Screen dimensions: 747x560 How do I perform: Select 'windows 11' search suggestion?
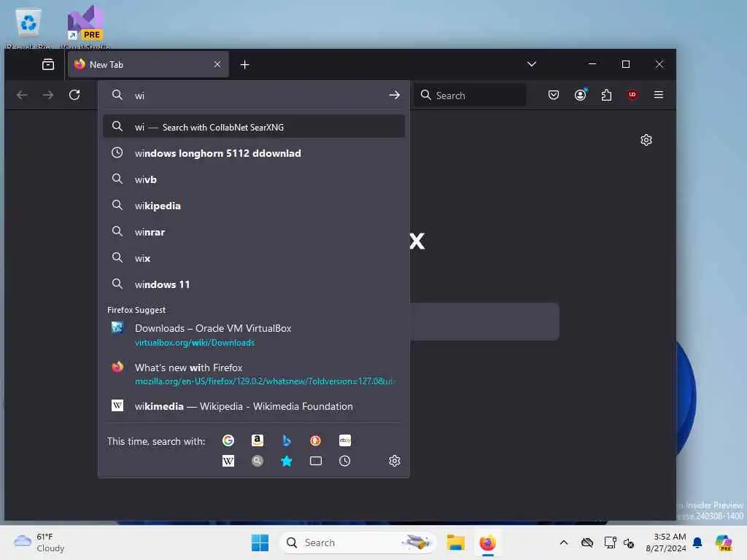tap(254, 284)
